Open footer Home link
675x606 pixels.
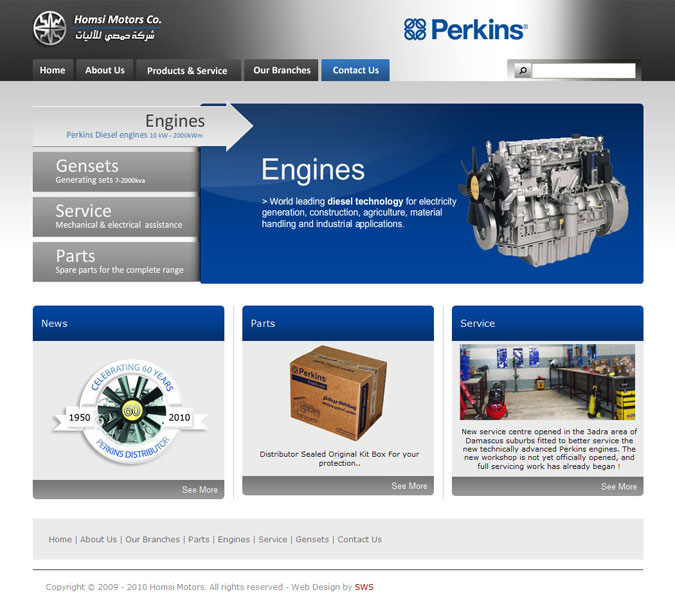[60, 539]
